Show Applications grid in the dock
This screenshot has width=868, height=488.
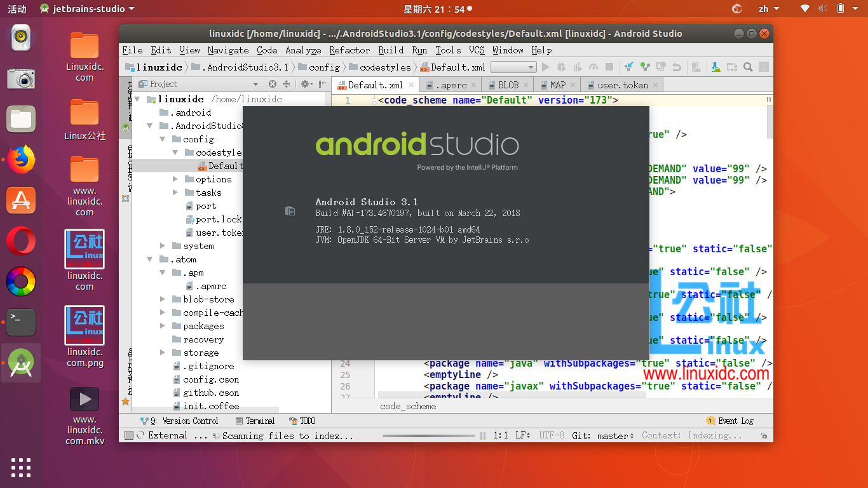point(21,467)
